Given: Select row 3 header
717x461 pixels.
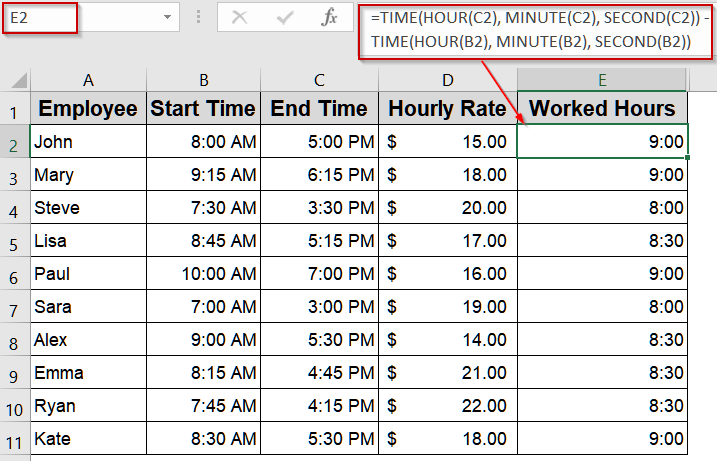Looking at the screenshot, I should (15, 174).
